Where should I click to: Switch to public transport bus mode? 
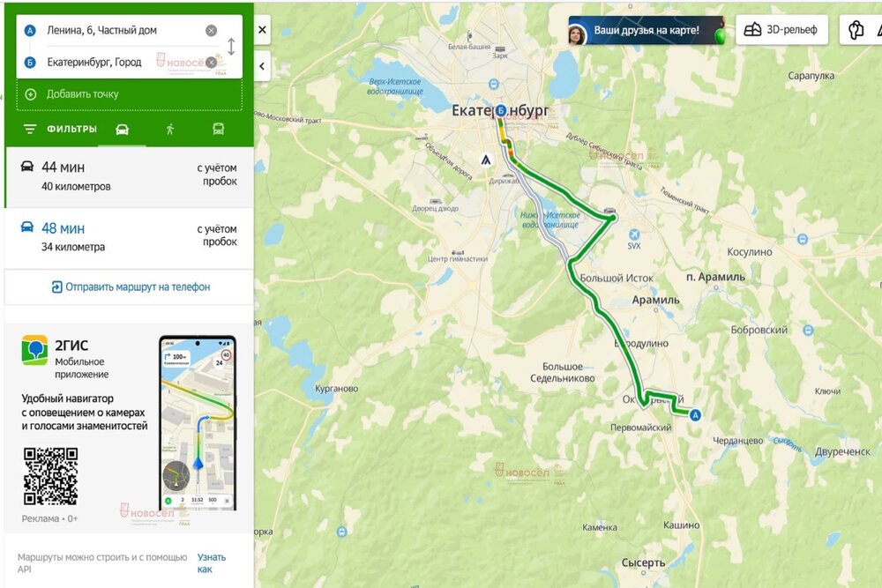218,130
